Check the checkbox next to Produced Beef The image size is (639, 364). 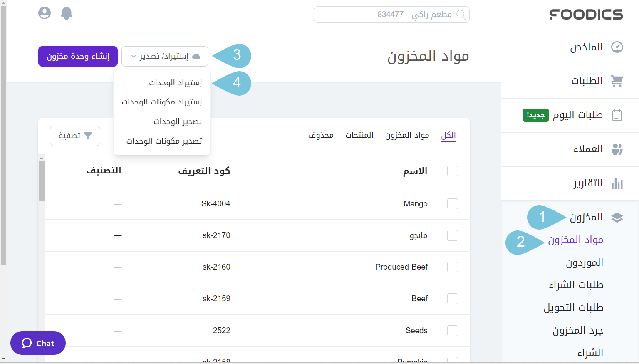(x=452, y=267)
